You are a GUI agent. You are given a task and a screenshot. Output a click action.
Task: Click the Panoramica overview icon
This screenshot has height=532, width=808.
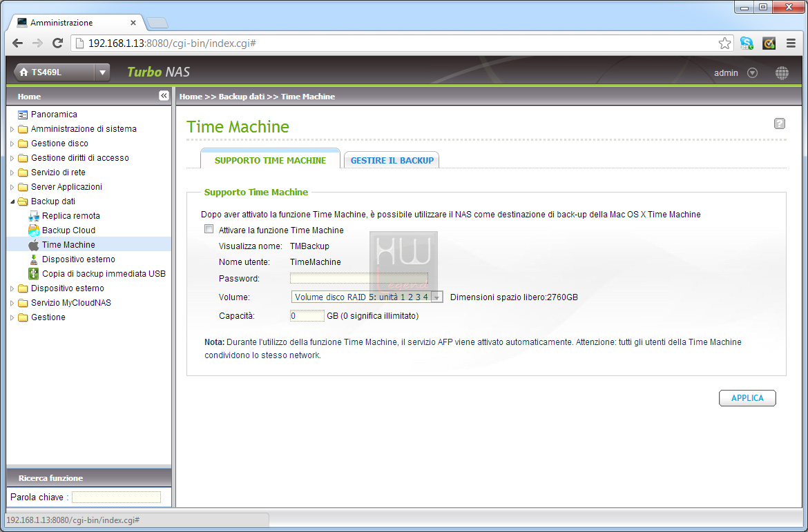click(23, 115)
